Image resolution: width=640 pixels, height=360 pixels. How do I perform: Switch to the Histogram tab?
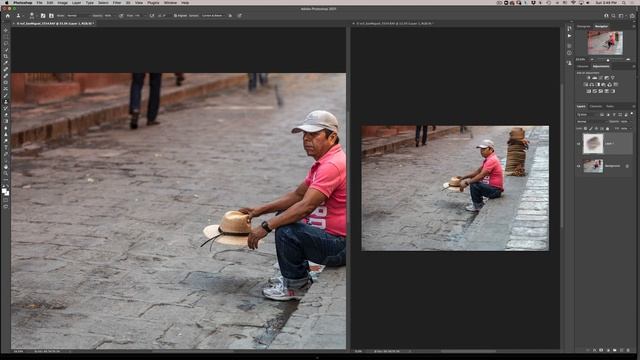pos(584,26)
